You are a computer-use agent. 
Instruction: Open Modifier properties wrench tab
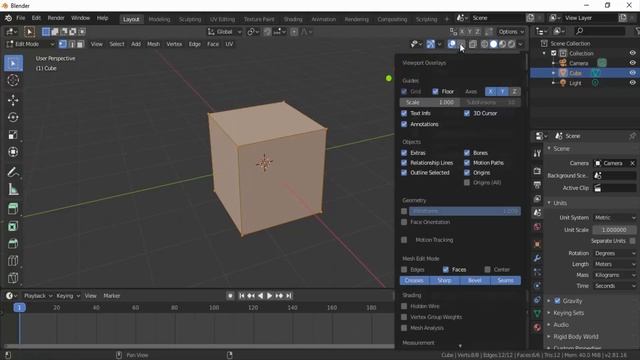537,258
